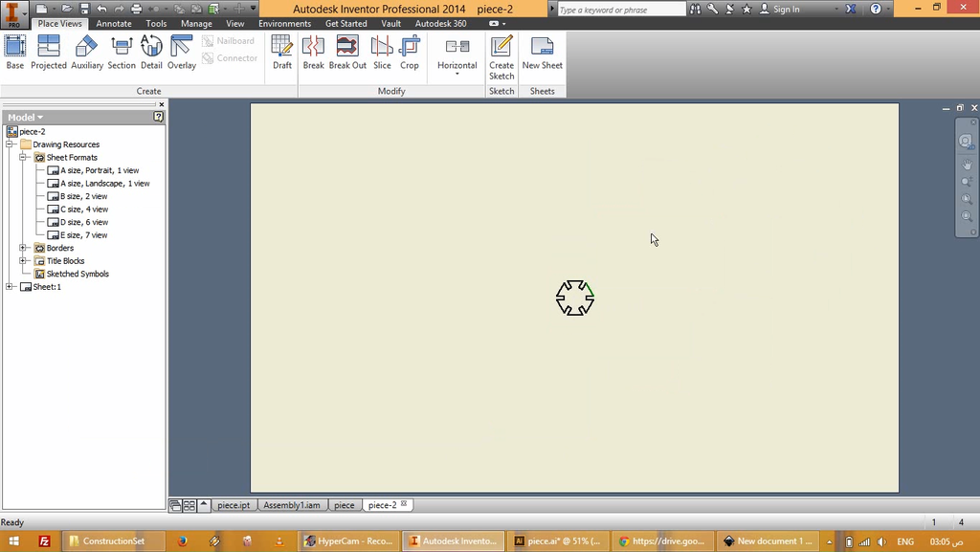Click the hexagonal part view on the sheet

point(575,298)
